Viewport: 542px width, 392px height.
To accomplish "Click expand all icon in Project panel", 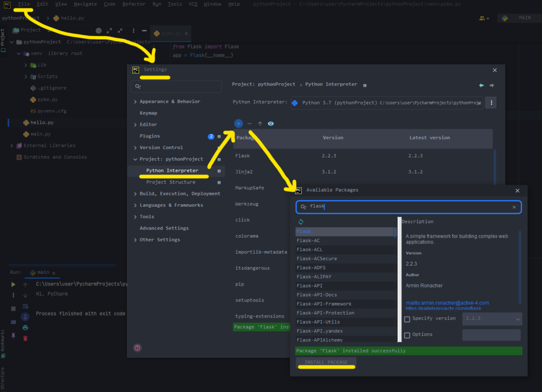I will (109, 30).
